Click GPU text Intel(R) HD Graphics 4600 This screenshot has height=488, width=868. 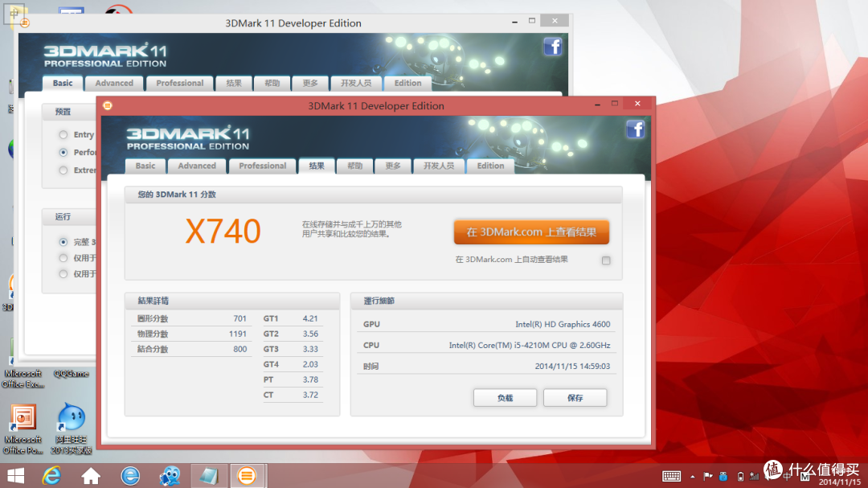pyautogui.click(x=563, y=324)
